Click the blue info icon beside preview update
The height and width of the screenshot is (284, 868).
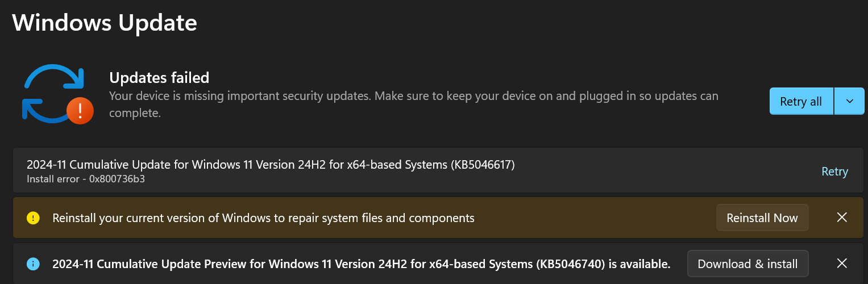33,264
